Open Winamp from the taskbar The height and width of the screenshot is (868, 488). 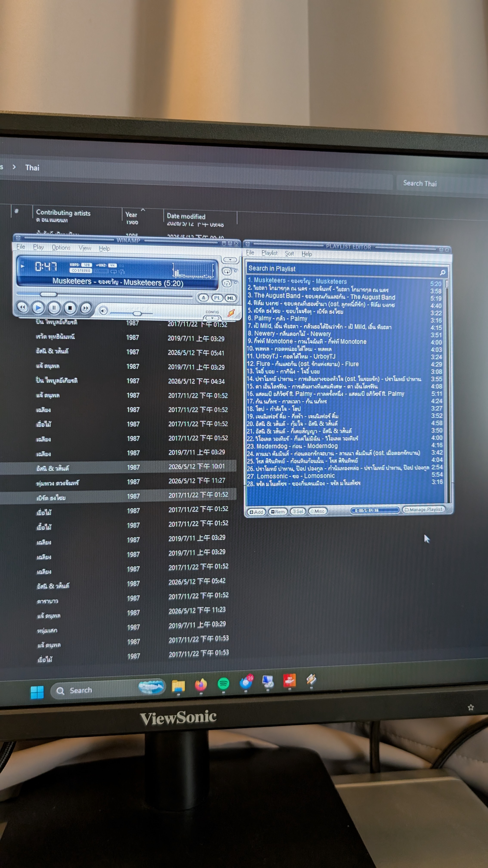[x=311, y=679]
